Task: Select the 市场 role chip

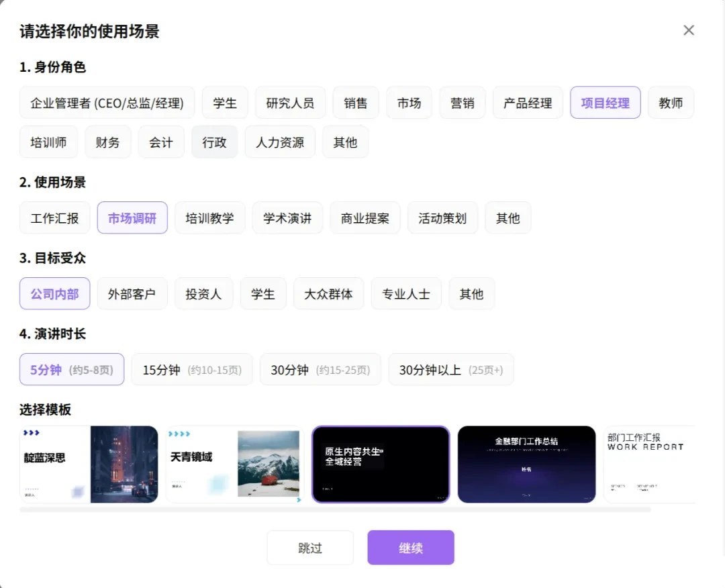Action: point(409,103)
